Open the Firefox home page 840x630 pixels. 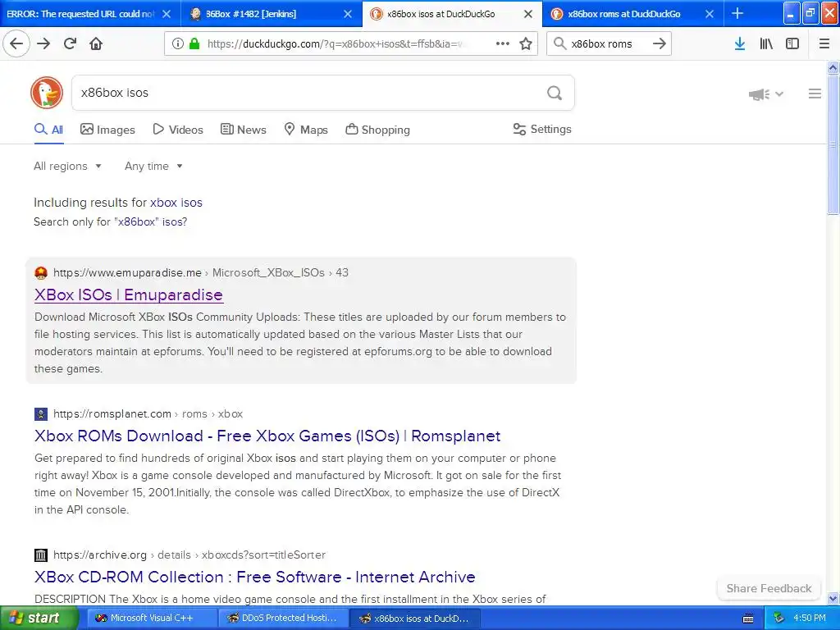(96, 43)
